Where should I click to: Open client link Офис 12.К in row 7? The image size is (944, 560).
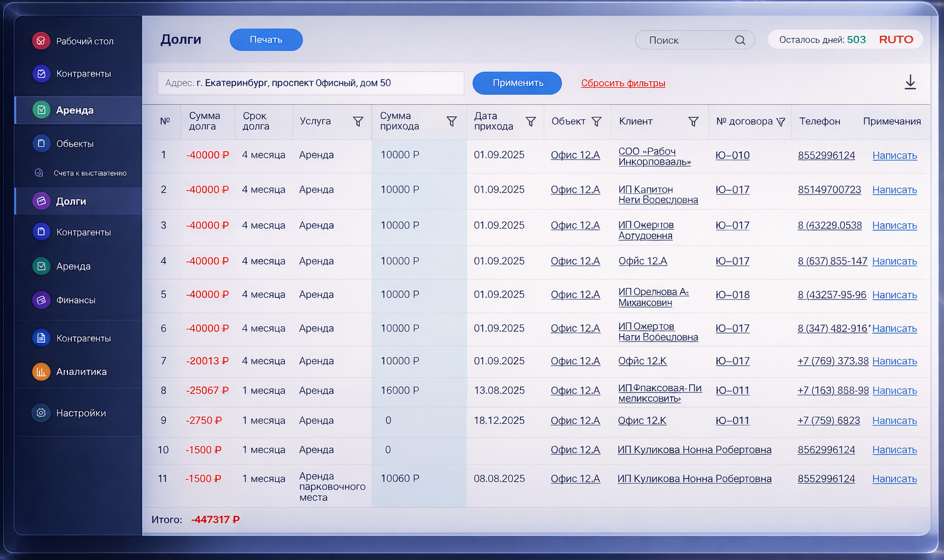click(x=643, y=361)
